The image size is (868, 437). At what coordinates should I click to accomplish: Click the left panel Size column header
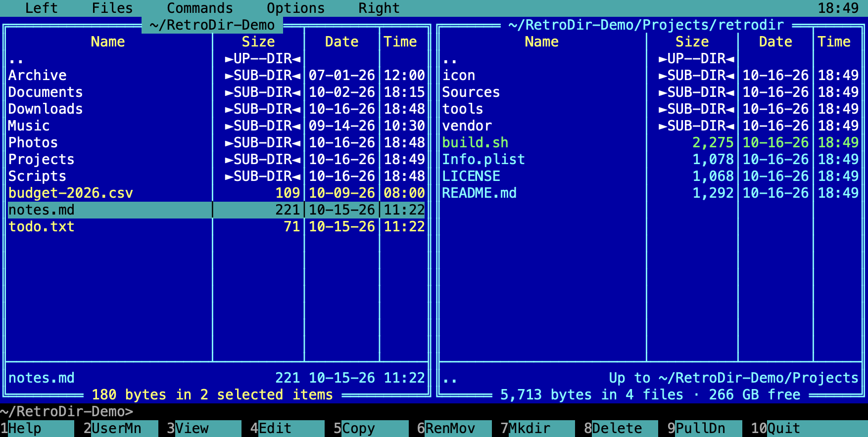(258, 42)
